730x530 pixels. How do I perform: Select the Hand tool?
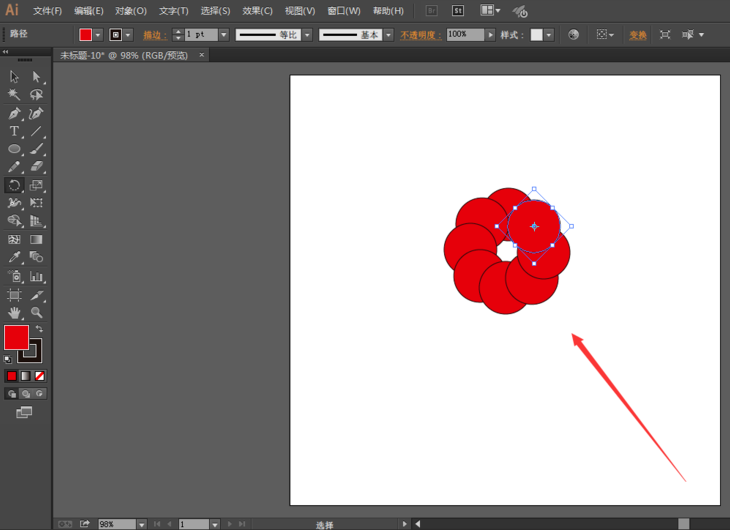point(14,313)
